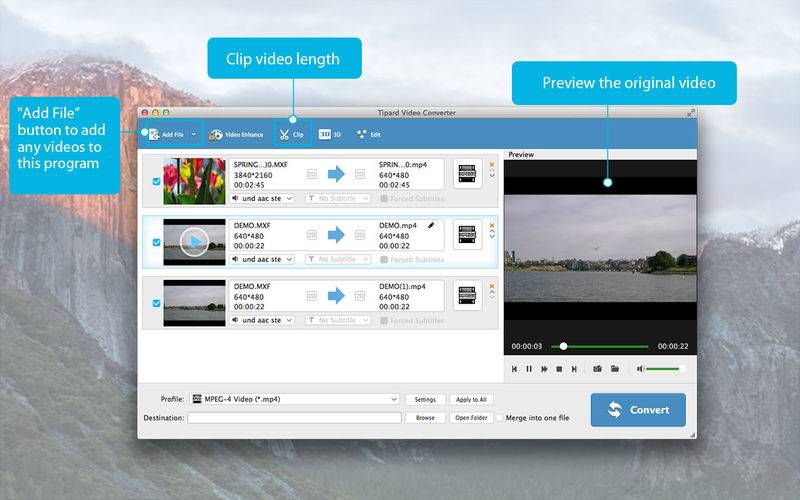Screen dimensions: 800x500
Task: Fast forward the preview video
Action: 544,369
